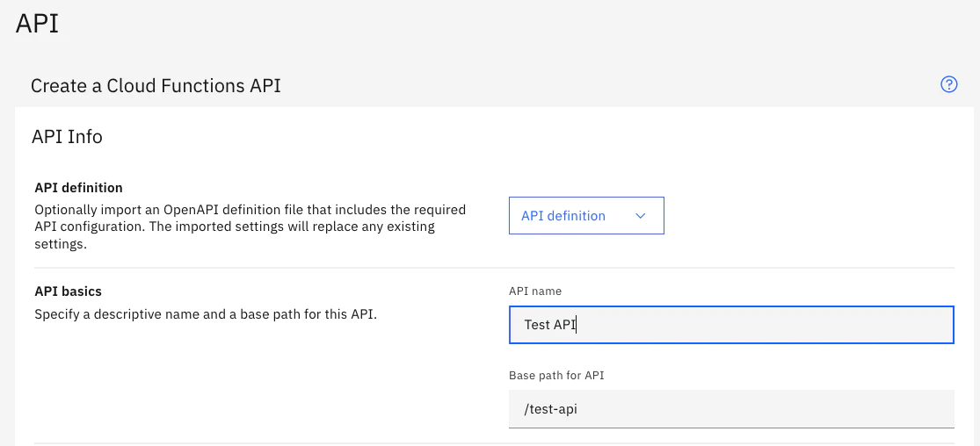This screenshot has width=980, height=446.
Task: Click the 'Base path for API' label
Action: click(x=556, y=376)
